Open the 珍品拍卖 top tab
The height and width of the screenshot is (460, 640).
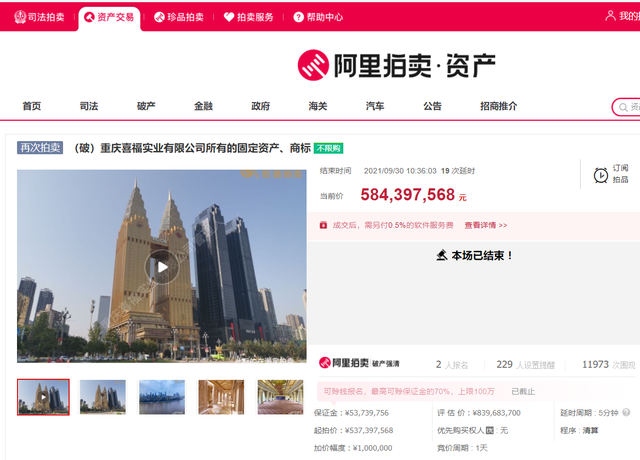(x=179, y=17)
